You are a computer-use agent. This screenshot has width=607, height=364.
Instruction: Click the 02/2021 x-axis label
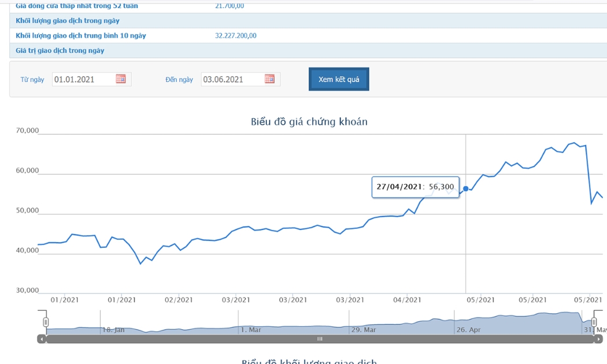pyautogui.click(x=179, y=300)
